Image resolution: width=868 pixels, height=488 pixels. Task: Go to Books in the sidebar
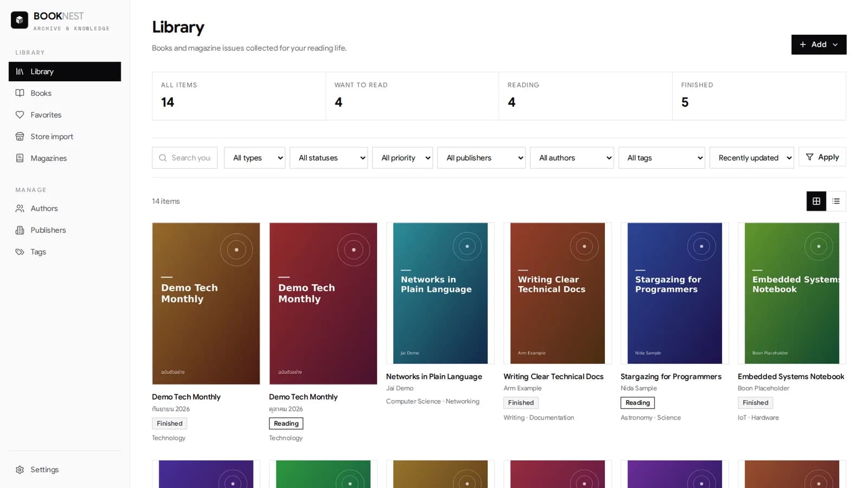(x=65, y=93)
